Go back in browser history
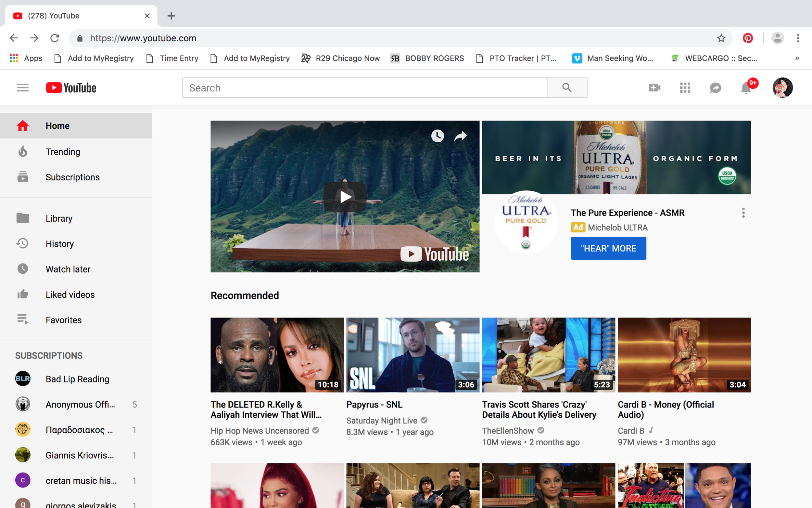The image size is (812, 508). tap(14, 38)
